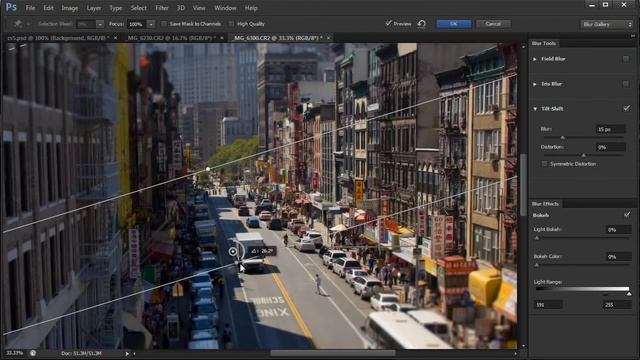Image resolution: width=640 pixels, height=360 pixels.
Task: Adjust the Distortion slider handle
Action: pos(584,156)
